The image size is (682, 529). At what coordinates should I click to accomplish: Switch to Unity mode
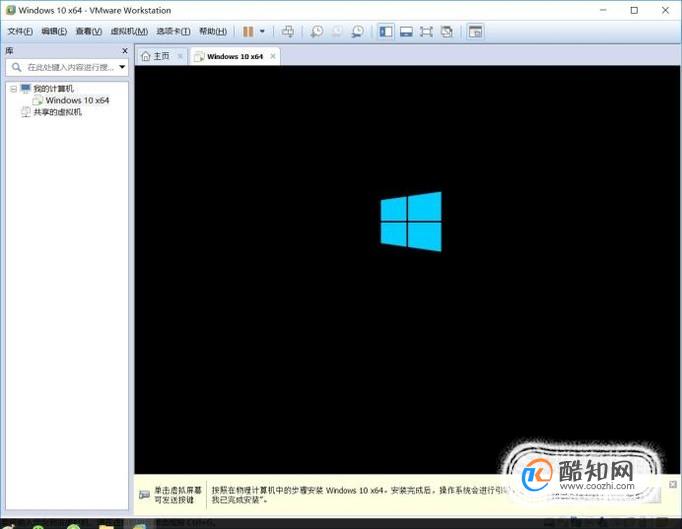click(447, 32)
